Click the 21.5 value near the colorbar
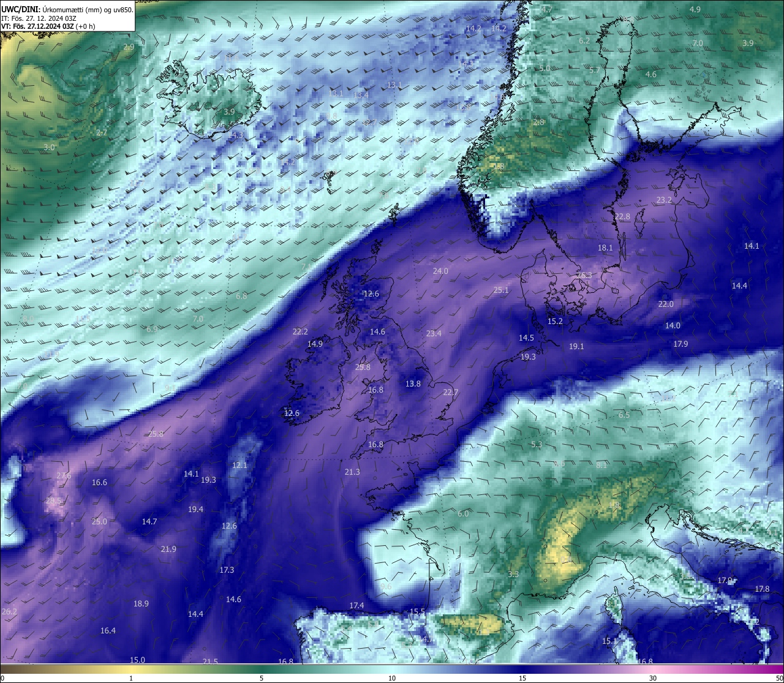 (x=210, y=662)
